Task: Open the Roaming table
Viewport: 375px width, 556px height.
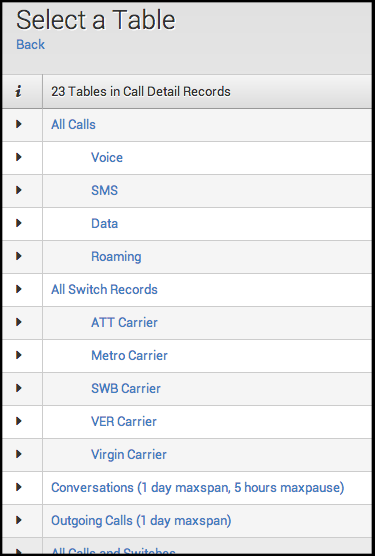Action: tap(116, 257)
